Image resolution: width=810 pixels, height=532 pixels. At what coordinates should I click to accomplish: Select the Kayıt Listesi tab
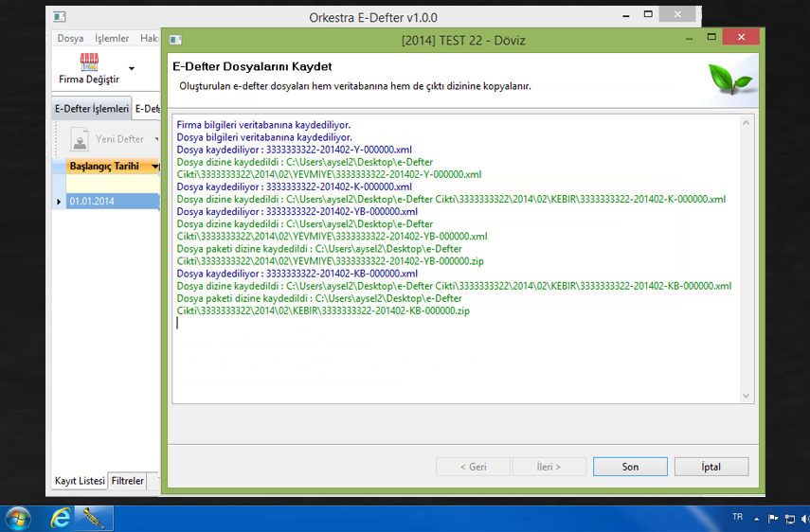pyautogui.click(x=80, y=481)
